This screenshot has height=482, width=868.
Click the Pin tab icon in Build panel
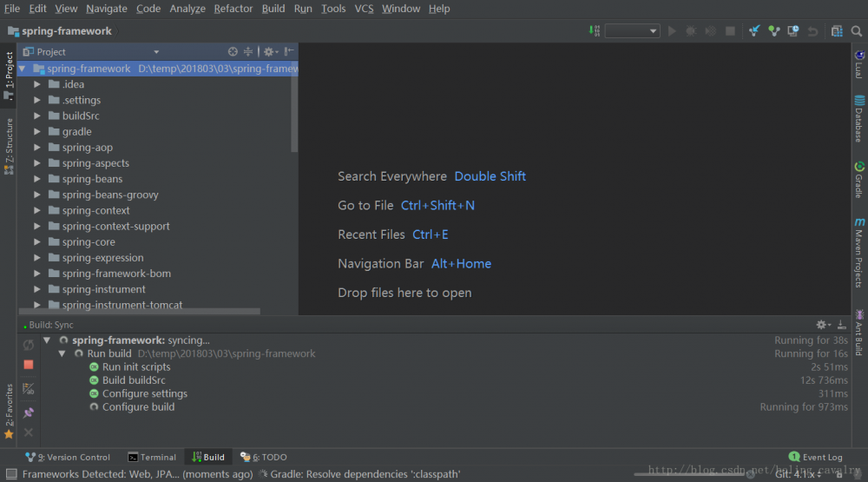point(29,413)
